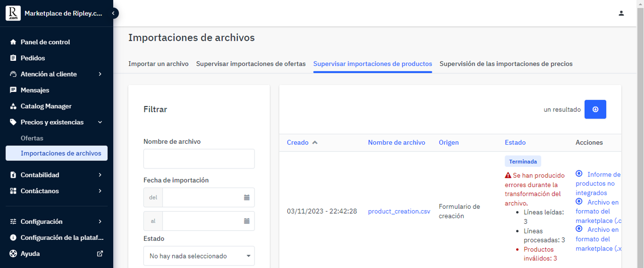Click the download icon for the marketplace .c file
The width and height of the screenshot is (644, 268).
(579, 201)
